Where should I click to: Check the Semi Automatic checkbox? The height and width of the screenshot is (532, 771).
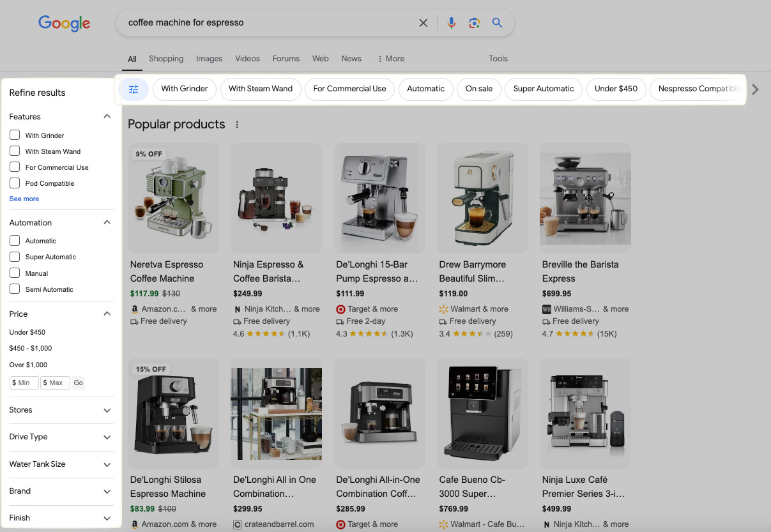pyautogui.click(x=15, y=289)
